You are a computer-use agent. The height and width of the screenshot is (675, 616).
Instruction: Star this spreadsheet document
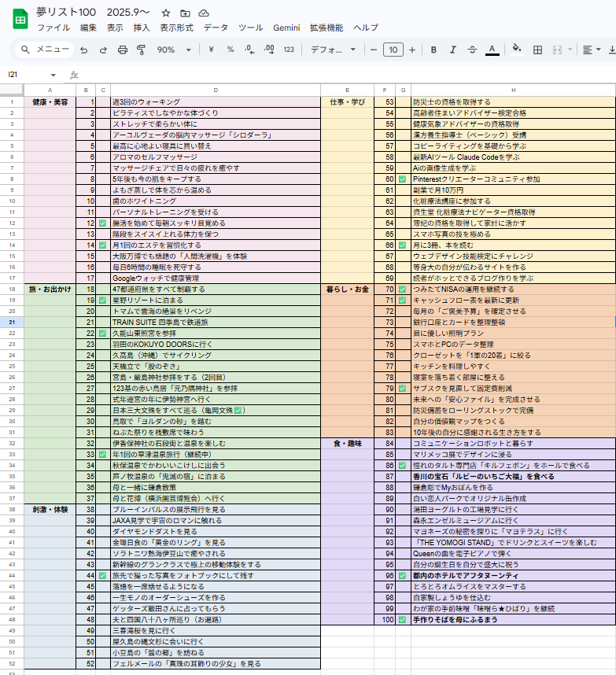(165, 13)
